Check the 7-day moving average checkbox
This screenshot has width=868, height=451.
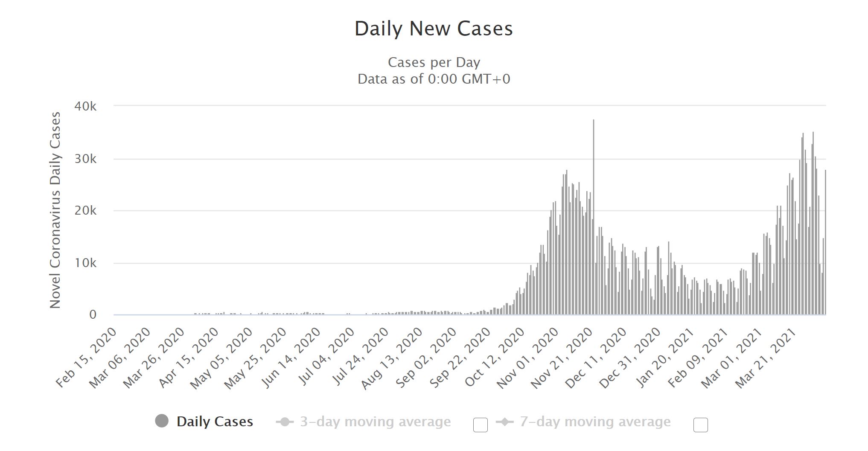click(700, 425)
